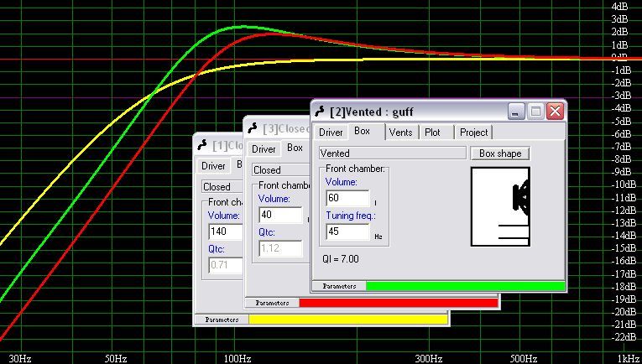Open the Project tab
The width and height of the screenshot is (642, 364).
click(473, 133)
